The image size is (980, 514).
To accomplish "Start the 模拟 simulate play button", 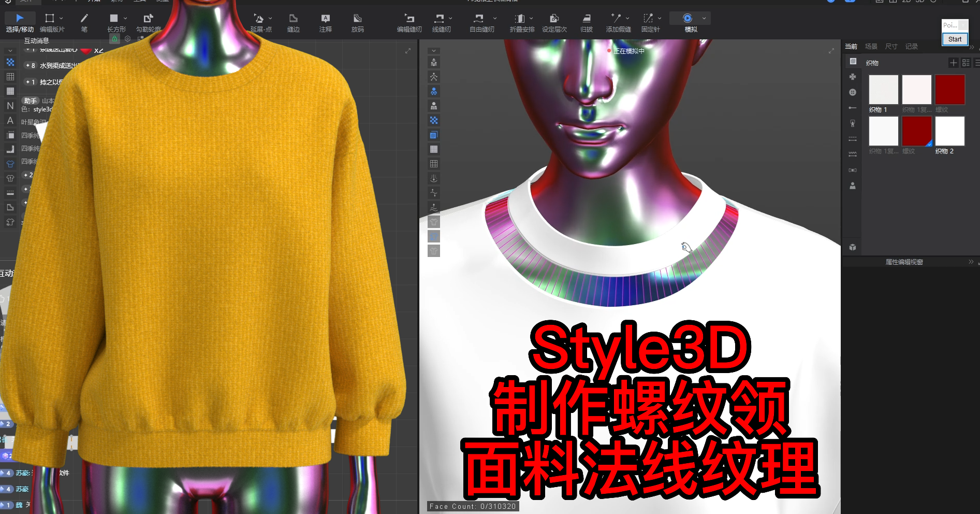I will (688, 18).
